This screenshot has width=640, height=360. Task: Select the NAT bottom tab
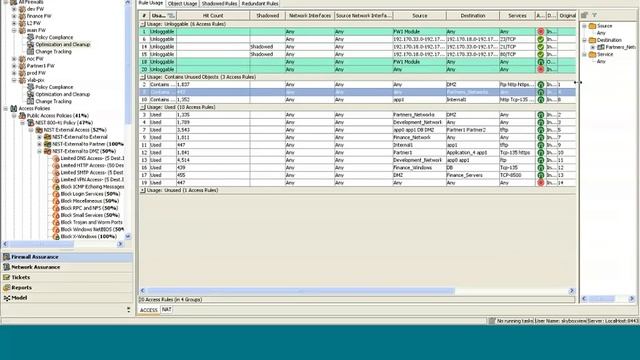[167, 310]
